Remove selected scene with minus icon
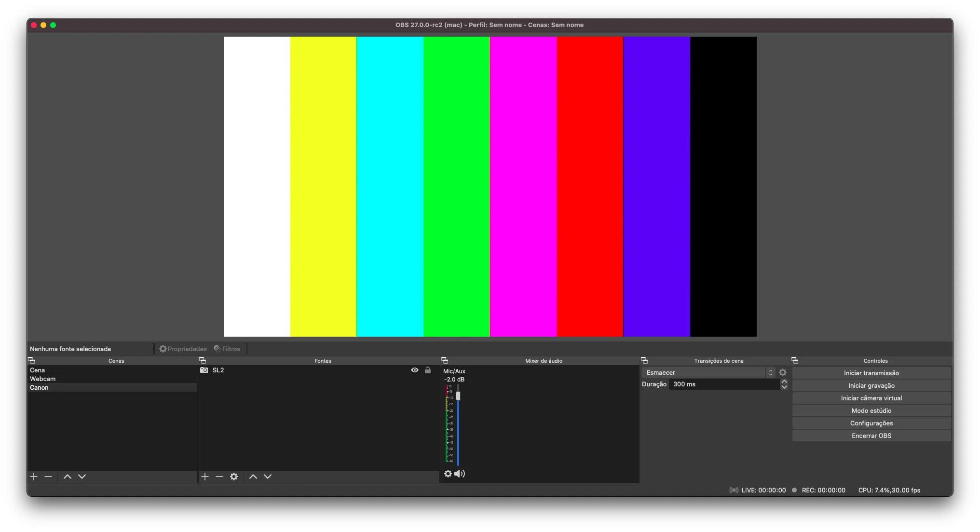 pyautogui.click(x=48, y=477)
